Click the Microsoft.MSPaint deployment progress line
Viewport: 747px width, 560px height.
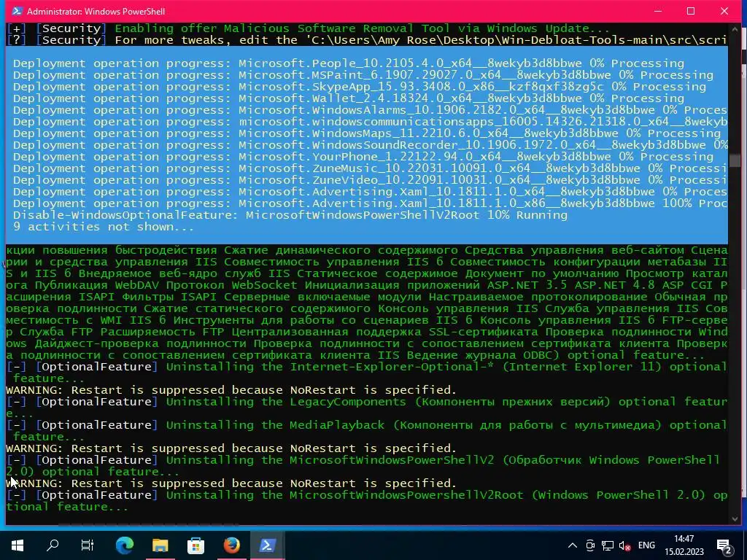coord(363,75)
